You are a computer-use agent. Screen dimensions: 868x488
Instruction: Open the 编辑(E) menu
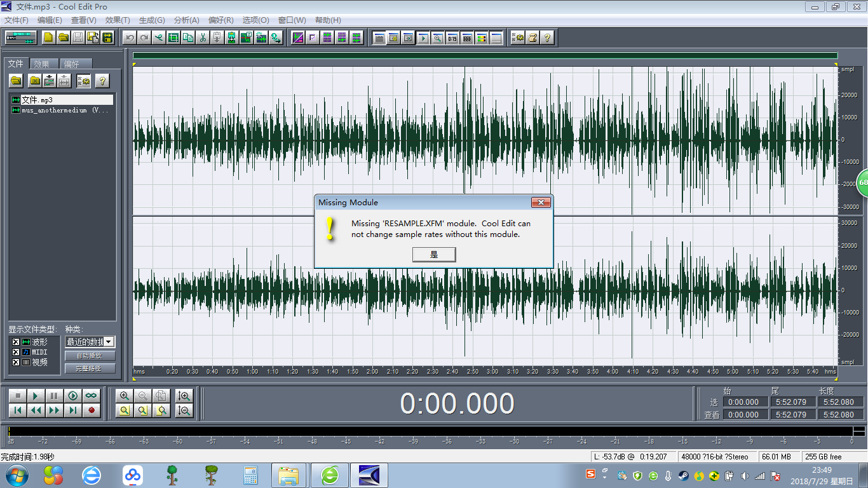click(x=50, y=20)
